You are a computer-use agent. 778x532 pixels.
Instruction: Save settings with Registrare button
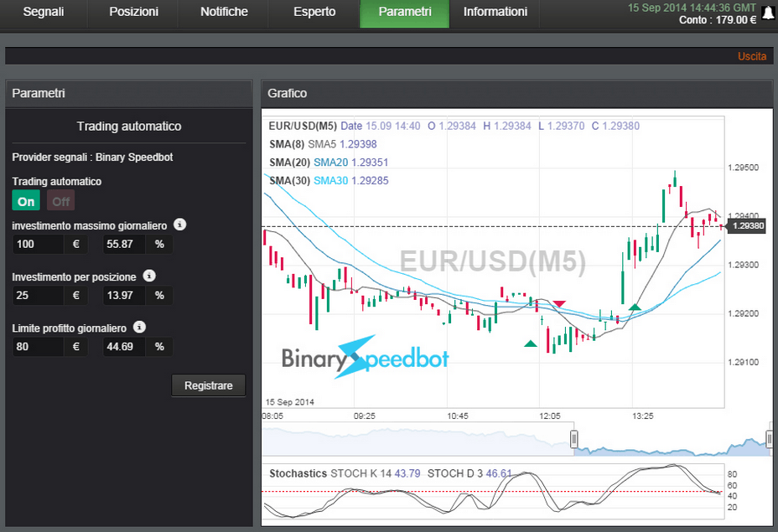209,385
